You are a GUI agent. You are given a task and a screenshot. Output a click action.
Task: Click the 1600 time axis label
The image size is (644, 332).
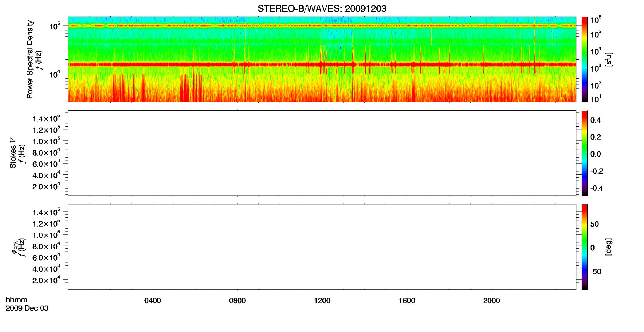(407, 301)
